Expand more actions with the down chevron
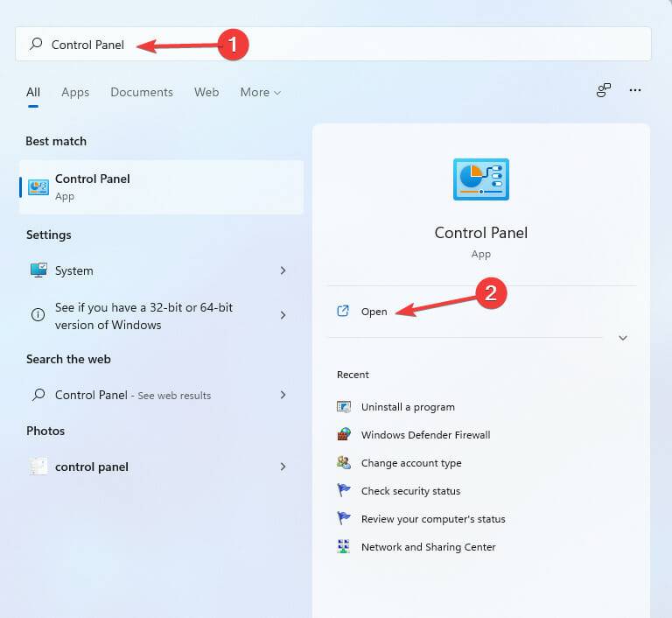The image size is (672, 618). click(x=623, y=338)
